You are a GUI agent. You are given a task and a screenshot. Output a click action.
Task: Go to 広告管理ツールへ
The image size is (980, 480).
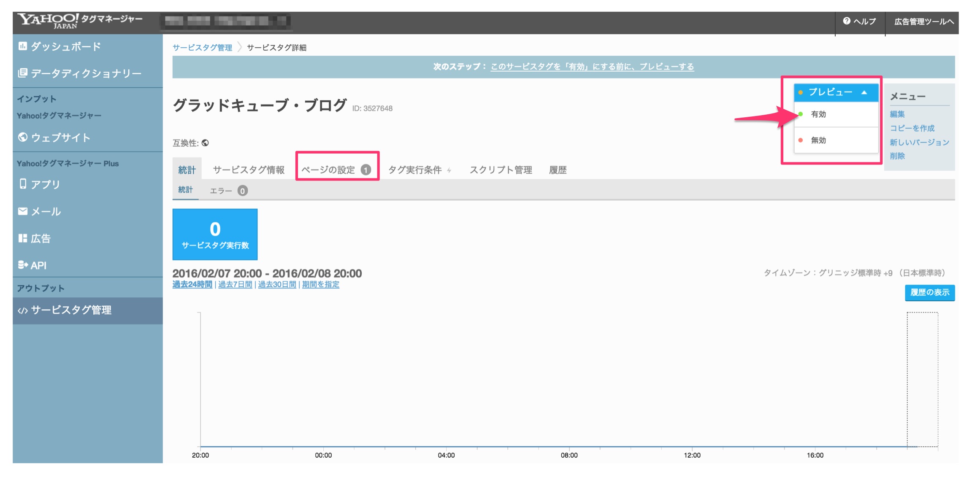tap(923, 22)
